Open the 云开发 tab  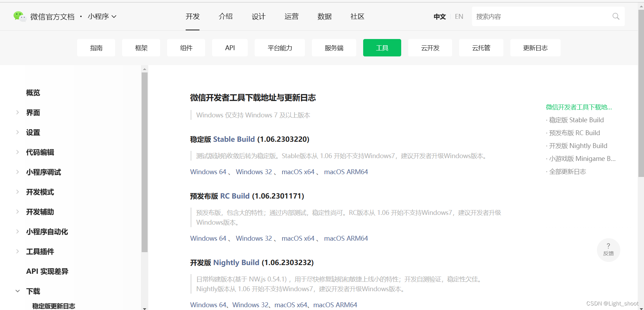point(430,48)
